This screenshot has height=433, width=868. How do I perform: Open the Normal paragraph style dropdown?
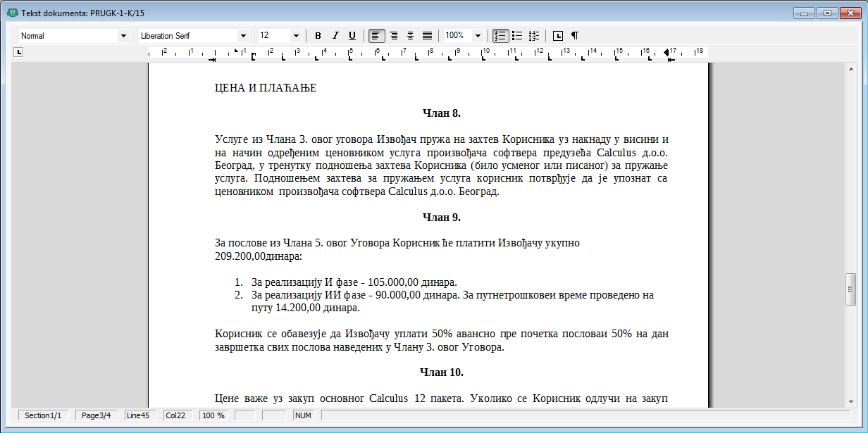(124, 36)
